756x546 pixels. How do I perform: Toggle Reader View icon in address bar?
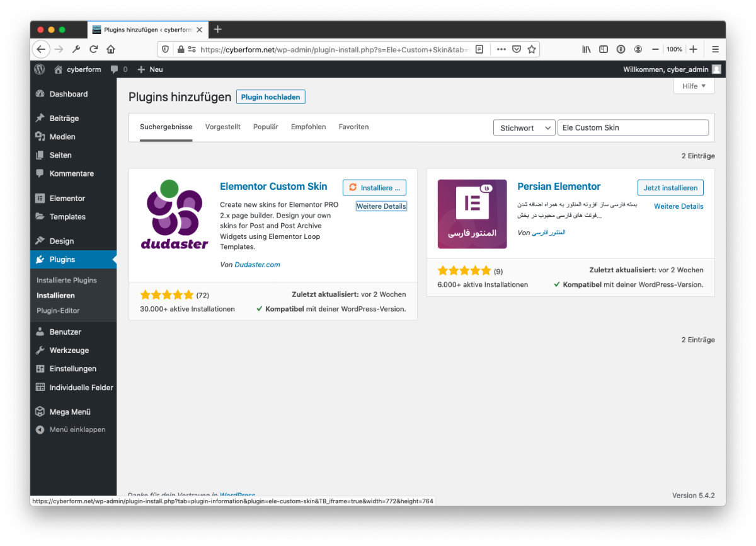(479, 49)
